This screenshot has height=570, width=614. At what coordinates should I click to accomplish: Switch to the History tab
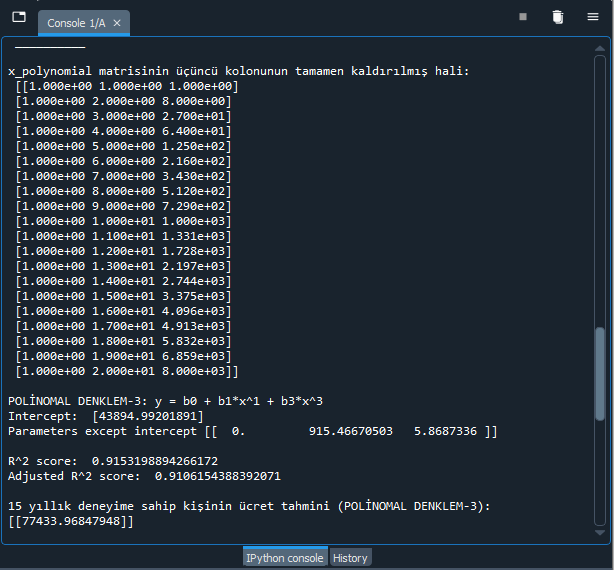tap(350, 558)
